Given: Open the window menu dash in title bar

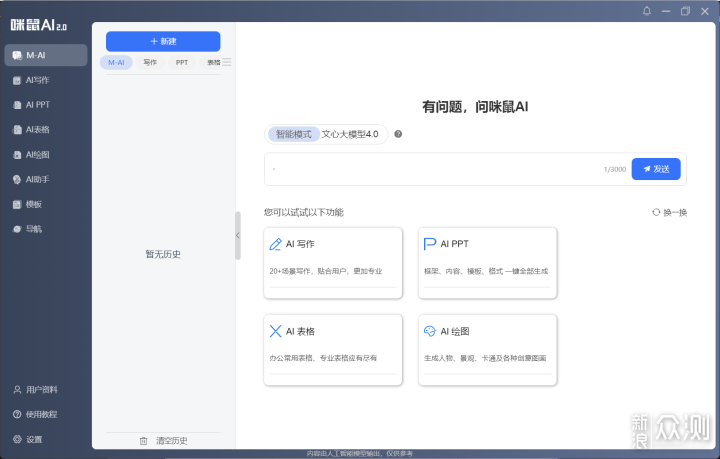Looking at the screenshot, I should coord(665,11).
